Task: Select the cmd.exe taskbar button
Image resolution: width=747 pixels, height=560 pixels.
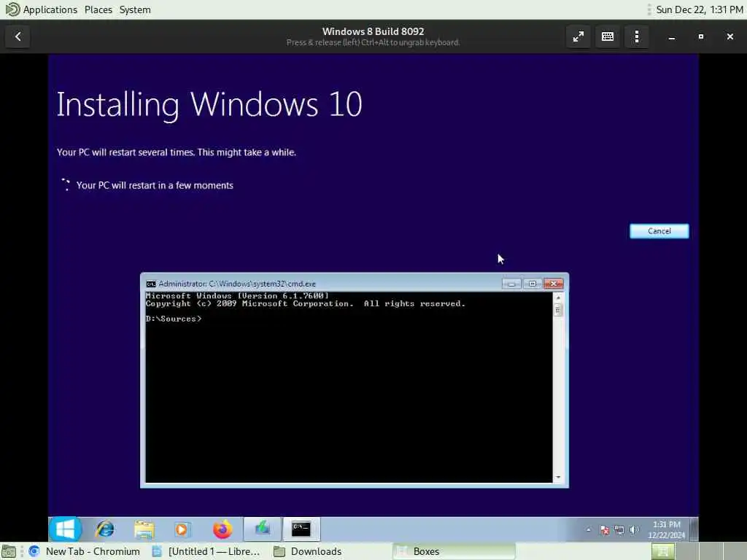Action: click(x=301, y=529)
